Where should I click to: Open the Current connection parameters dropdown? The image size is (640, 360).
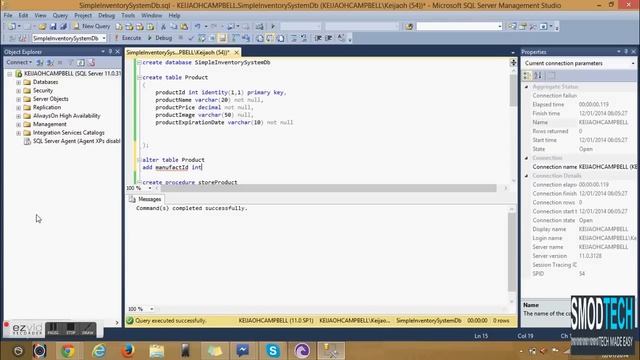[633, 63]
